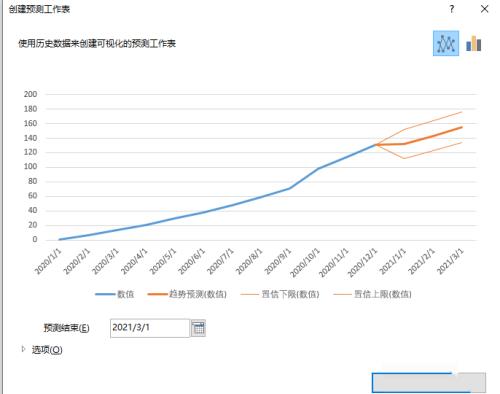The image size is (500, 394).
Task: Click the 趋势预测(数值) legend entry
Action: 187,294
